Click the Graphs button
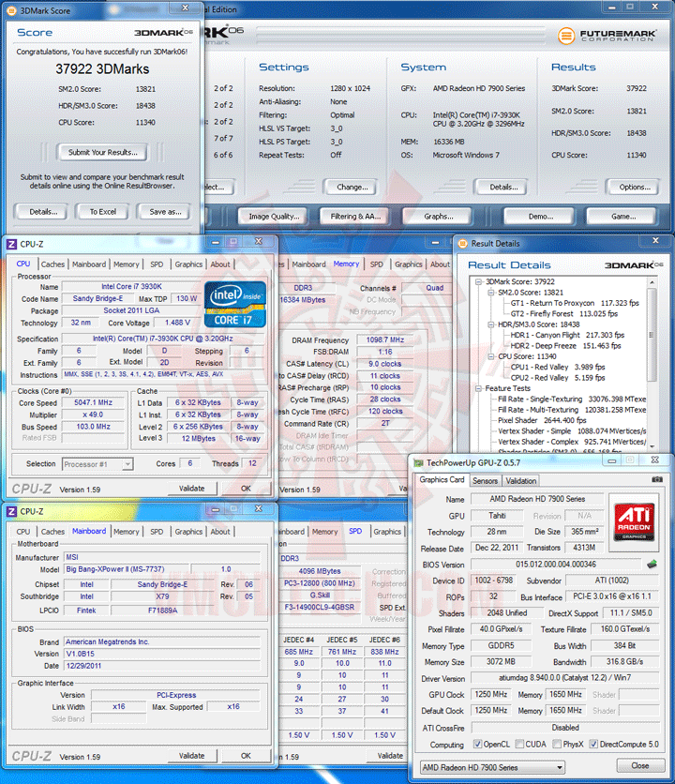The height and width of the screenshot is (784, 675). [438, 216]
